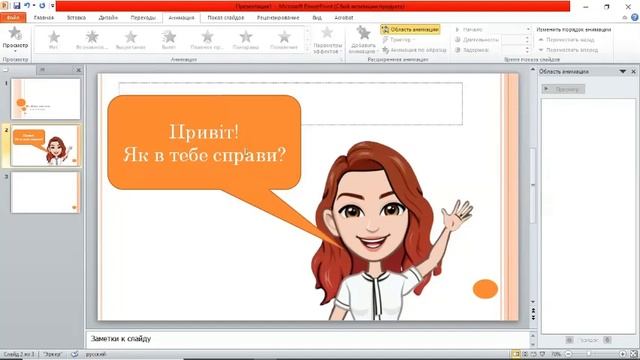Screen dimensions: 640x360
Task: Open Параметры эффектов options
Action: point(327,40)
